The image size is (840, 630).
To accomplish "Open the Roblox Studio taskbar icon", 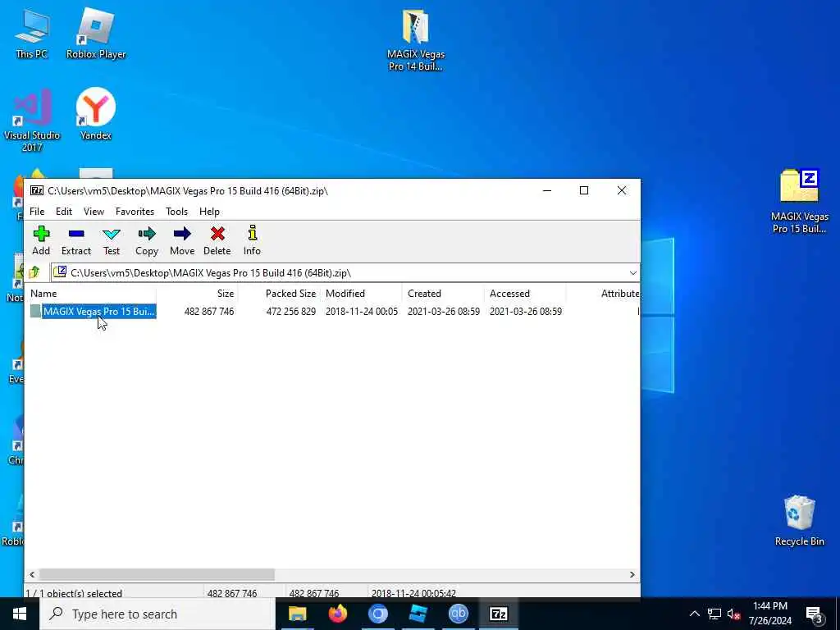I will [x=418, y=614].
